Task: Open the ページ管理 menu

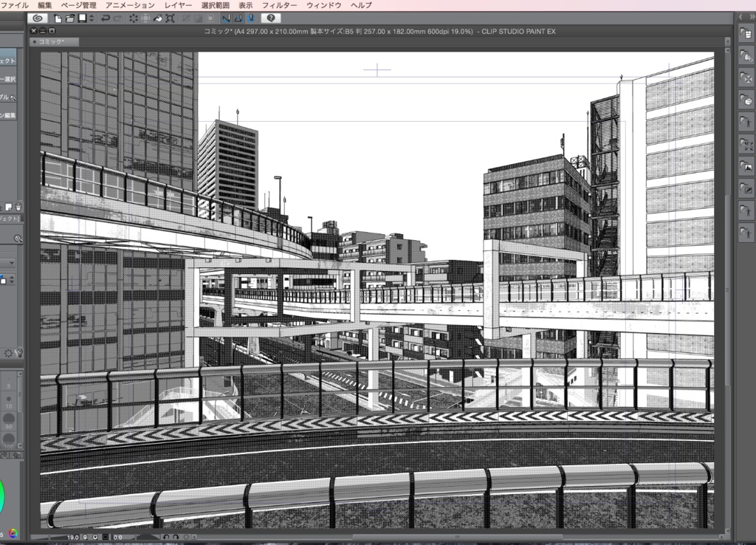Action: coord(78,5)
